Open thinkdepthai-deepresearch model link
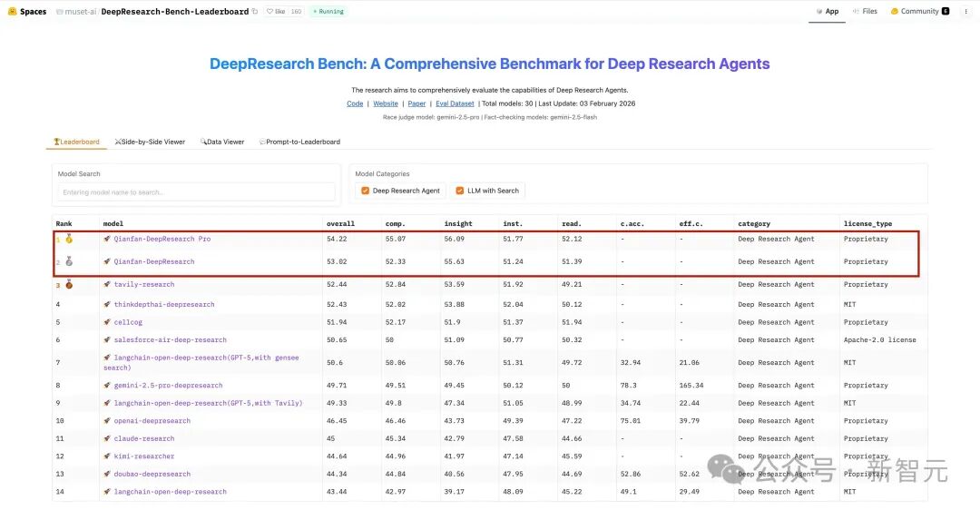 (x=163, y=304)
